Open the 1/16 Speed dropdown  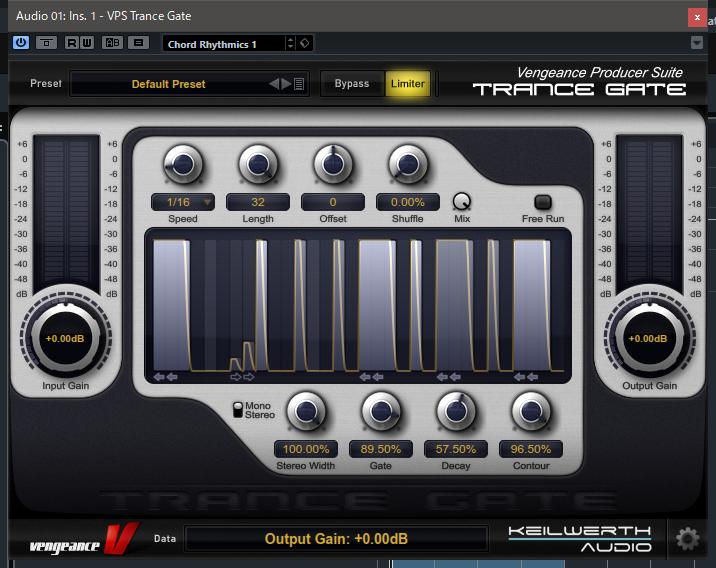183,202
